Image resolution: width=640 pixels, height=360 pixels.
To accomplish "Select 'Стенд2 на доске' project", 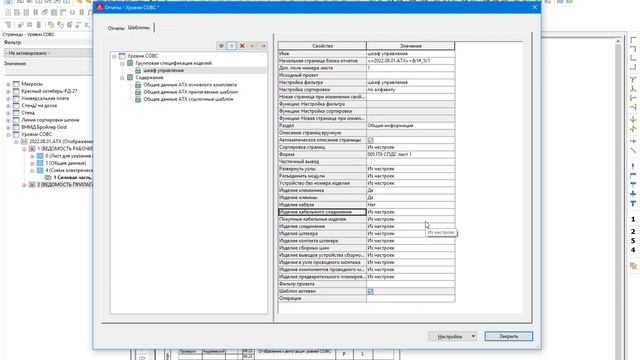I will pyautogui.click(x=39, y=106).
